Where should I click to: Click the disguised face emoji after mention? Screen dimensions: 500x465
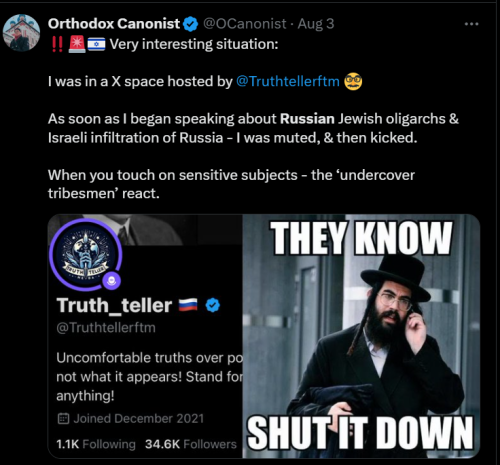353,82
